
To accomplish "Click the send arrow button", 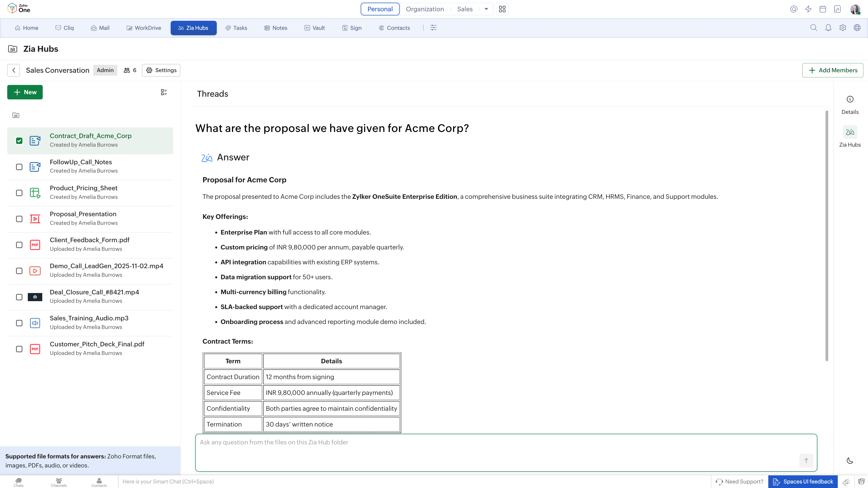I will [806, 460].
